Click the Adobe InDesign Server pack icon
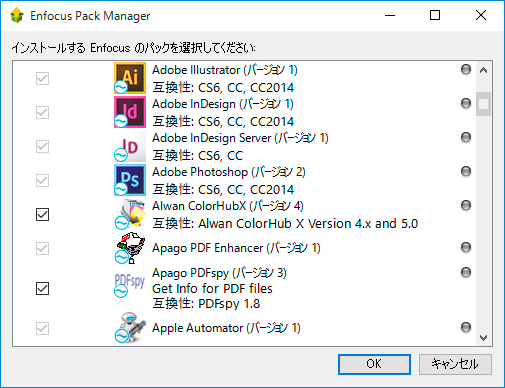505x388 pixels. coord(130,146)
